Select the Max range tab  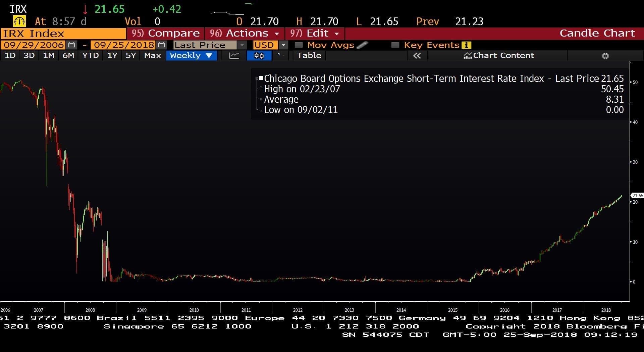(153, 56)
